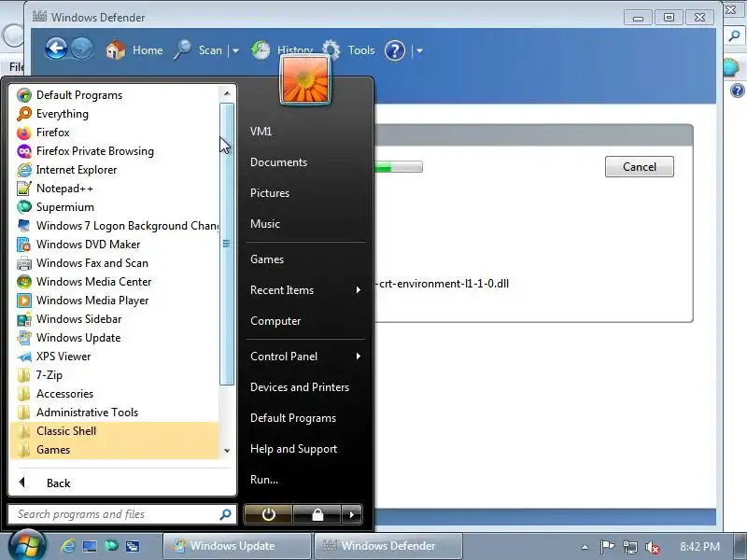The height and width of the screenshot is (560, 747).
Task: Expand the Administrative Tools folder
Action: tap(114, 412)
